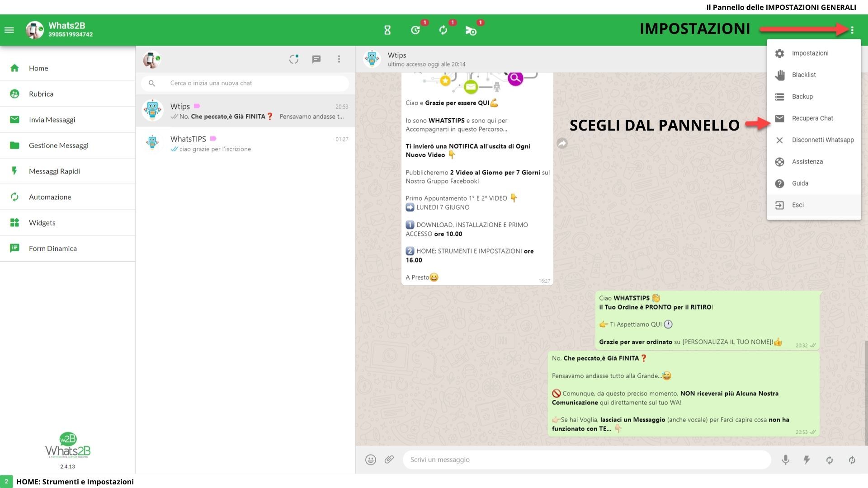Viewport: 868px width, 488px height.
Task: Click the microphone voice message icon
Action: click(786, 460)
